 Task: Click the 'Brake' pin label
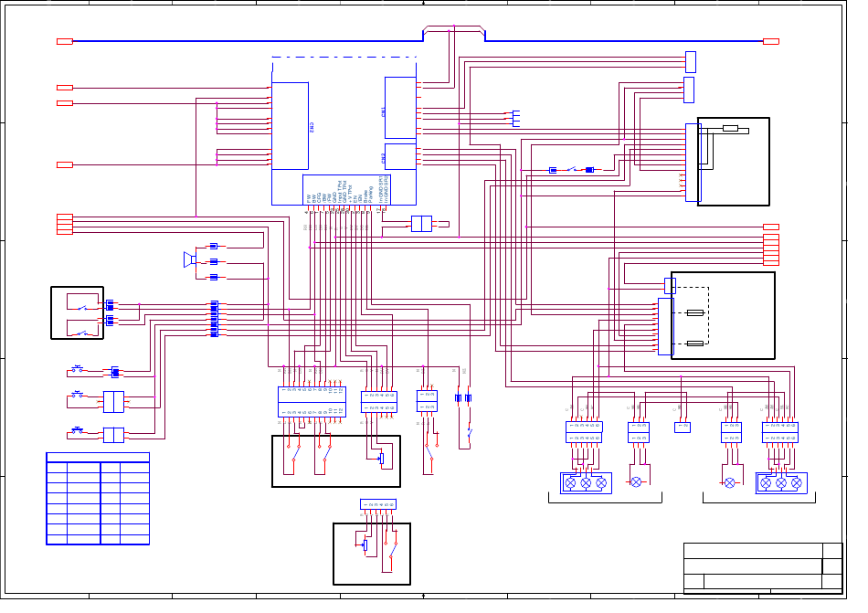pyautogui.click(x=365, y=196)
